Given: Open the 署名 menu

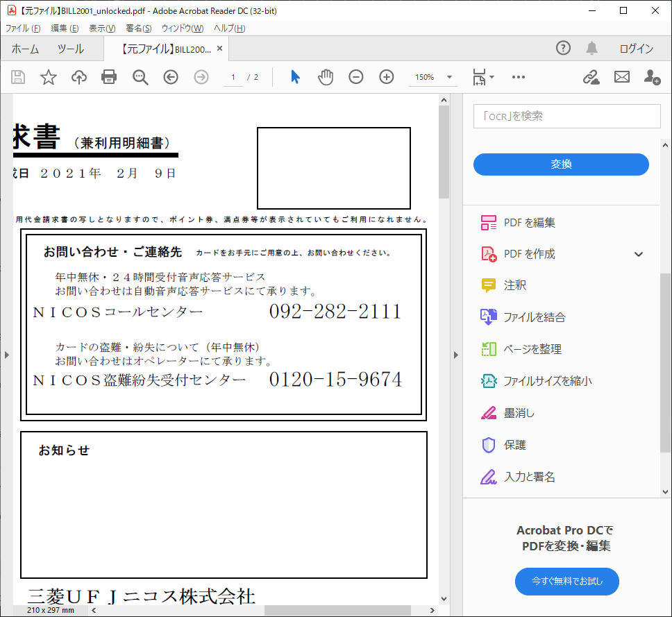Looking at the screenshot, I should (x=138, y=28).
